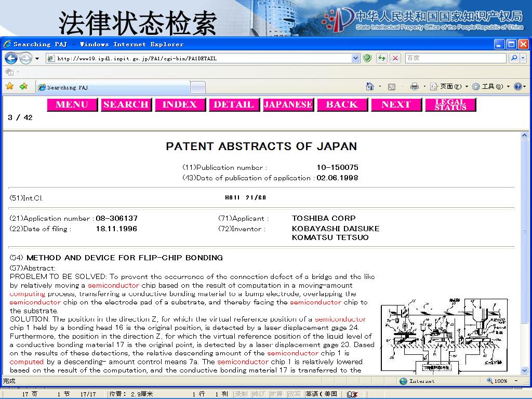Click the green security shield icon
The width and height of the screenshot is (532, 399).
point(367,58)
